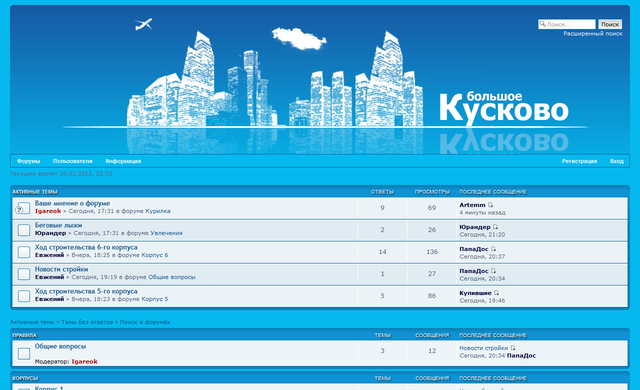Viewport: 640px width, 390px height.
Task: Open moderator profile Igareok under Общие вопросы
Action: (84, 361)
